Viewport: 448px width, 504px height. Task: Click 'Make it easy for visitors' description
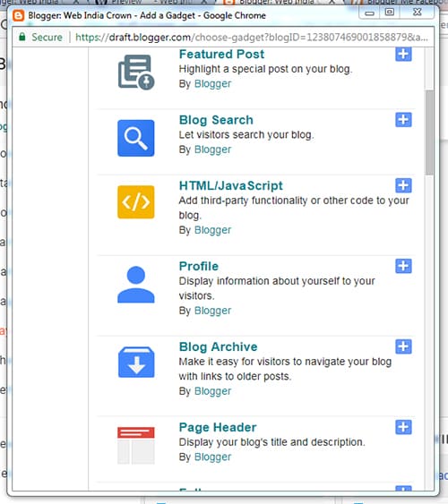click(x=285, y=369)
